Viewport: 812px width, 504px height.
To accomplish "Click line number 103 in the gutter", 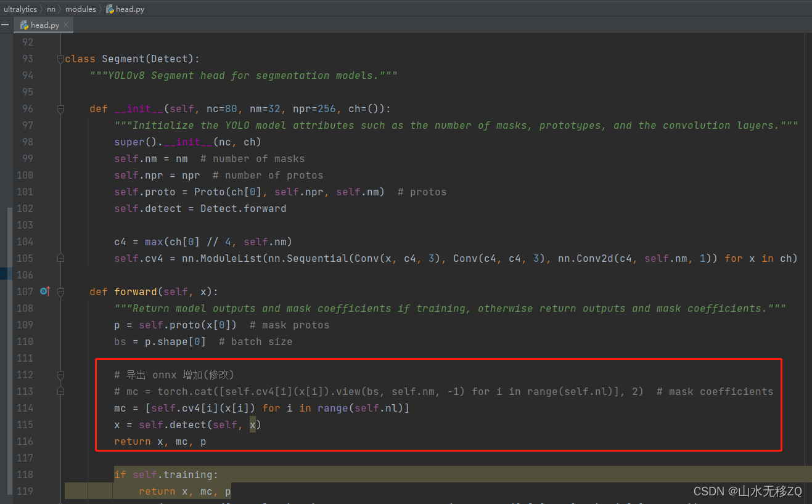I will click(25, 225).
